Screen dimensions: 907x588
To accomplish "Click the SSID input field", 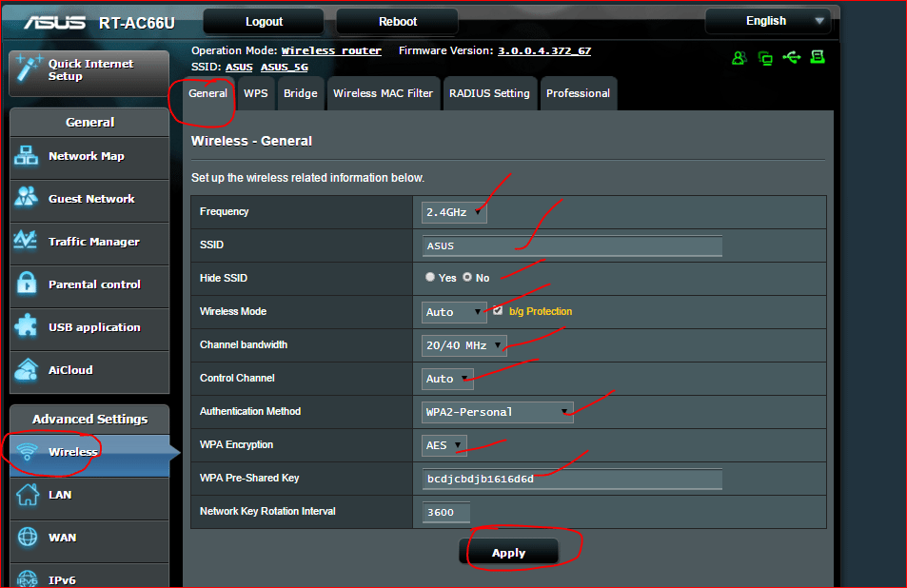I will (572, 245).
